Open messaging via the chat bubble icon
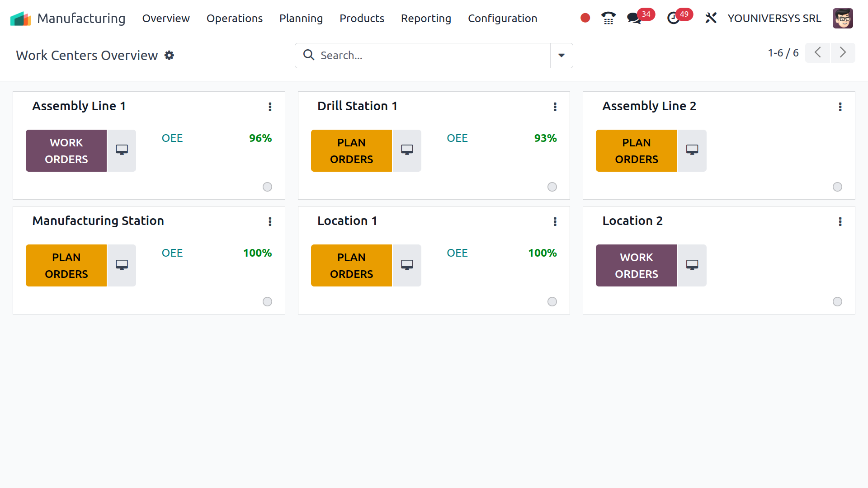This screenshot has height=488, width=868. 634,19
